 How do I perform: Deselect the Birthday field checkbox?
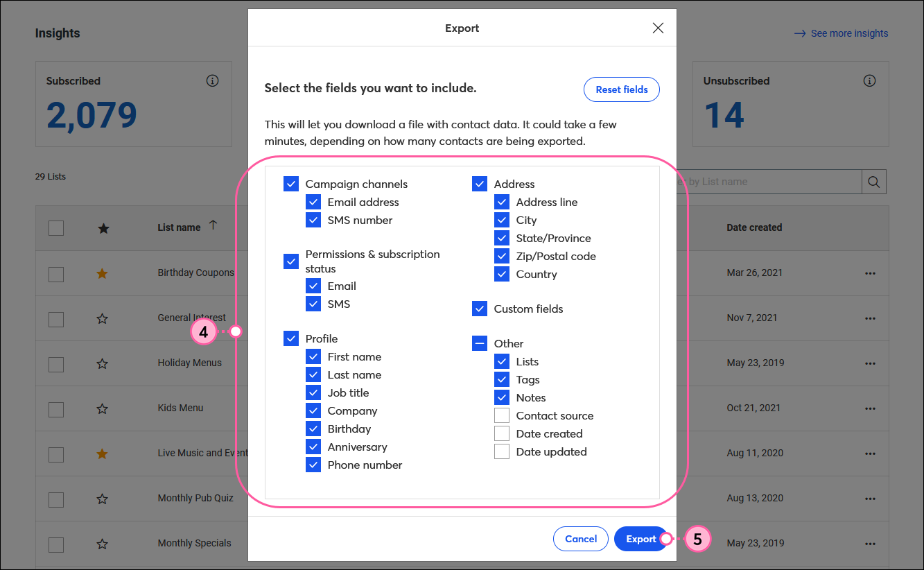click(x=313, y=429)
